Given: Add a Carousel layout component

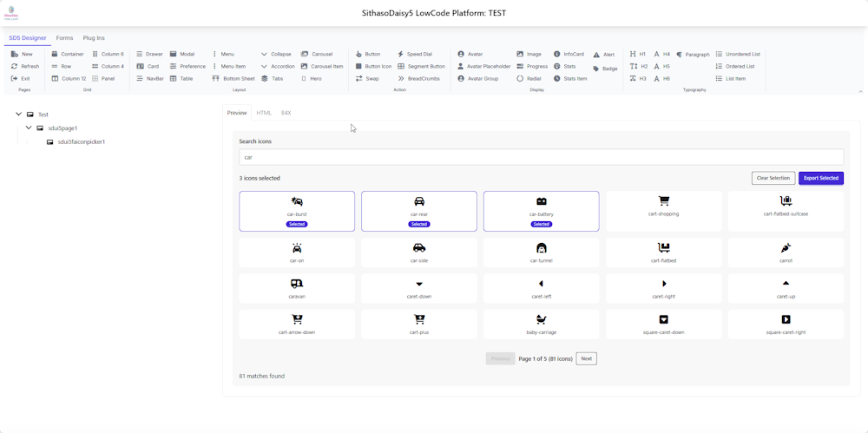Looking at the screenshot, I should (x=317, y=54).
